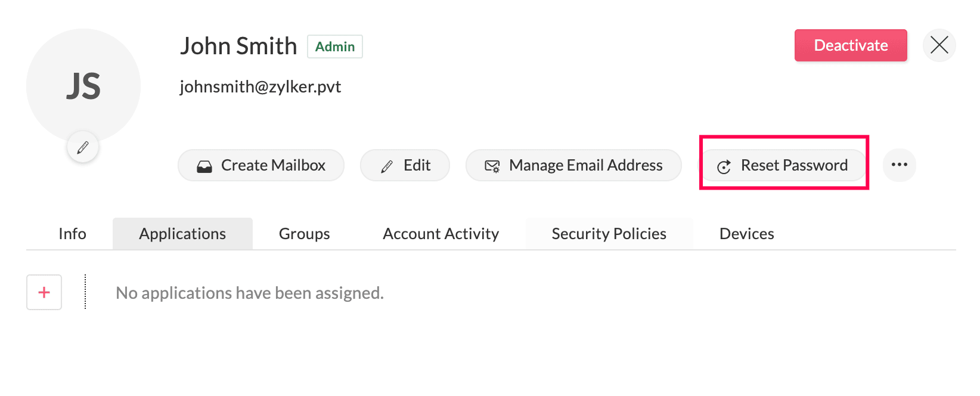Click the pencil icon to edit the avatar
The height and width of the screenshot is (396, 980).
coord(83,147)
